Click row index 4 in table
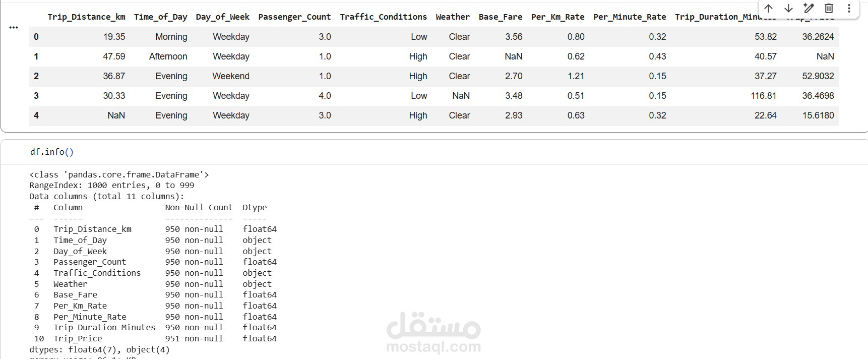Screen dimensions: 868x362 tap(36, 115)
